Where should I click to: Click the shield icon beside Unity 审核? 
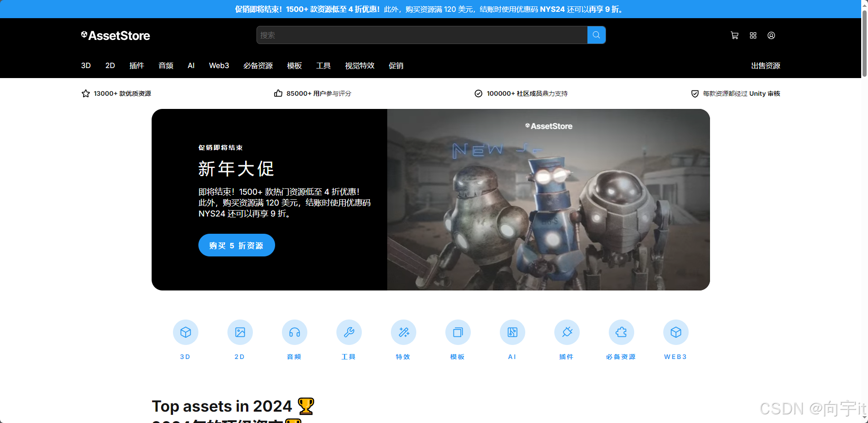695,93
